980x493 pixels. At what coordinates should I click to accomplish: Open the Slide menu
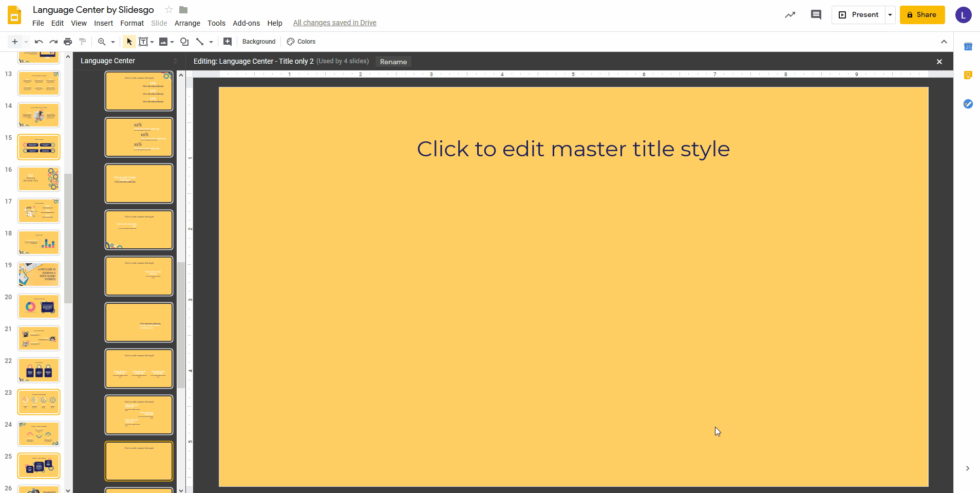(x=159, y=23)
